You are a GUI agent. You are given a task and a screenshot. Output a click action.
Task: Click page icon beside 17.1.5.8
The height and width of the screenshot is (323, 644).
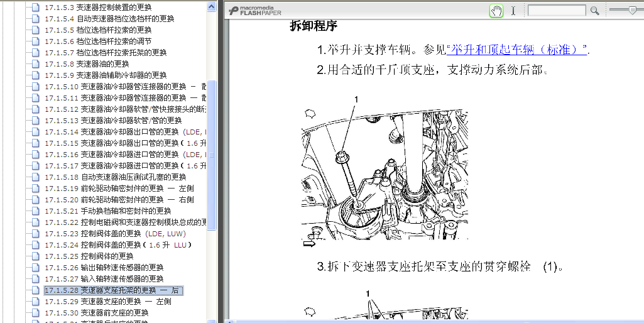pyautogui.click(x=35, y=63)
